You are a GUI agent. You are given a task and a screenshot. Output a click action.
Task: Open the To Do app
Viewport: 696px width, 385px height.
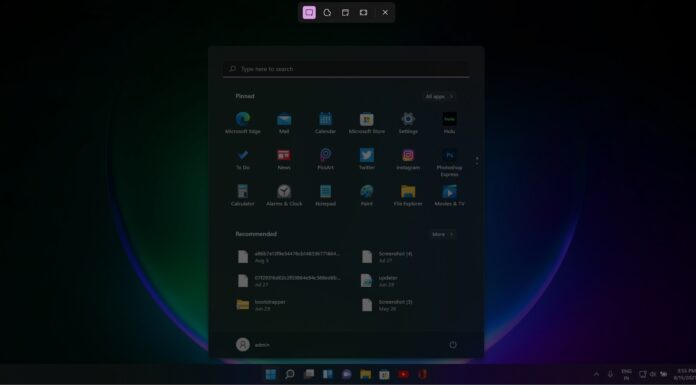point(242,159)
